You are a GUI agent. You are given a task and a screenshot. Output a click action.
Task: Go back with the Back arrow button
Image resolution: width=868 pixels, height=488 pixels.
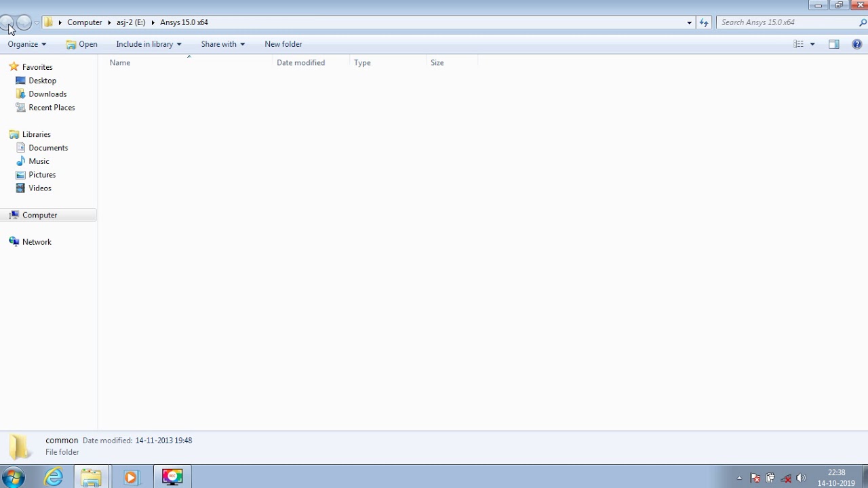pos(6,22)
